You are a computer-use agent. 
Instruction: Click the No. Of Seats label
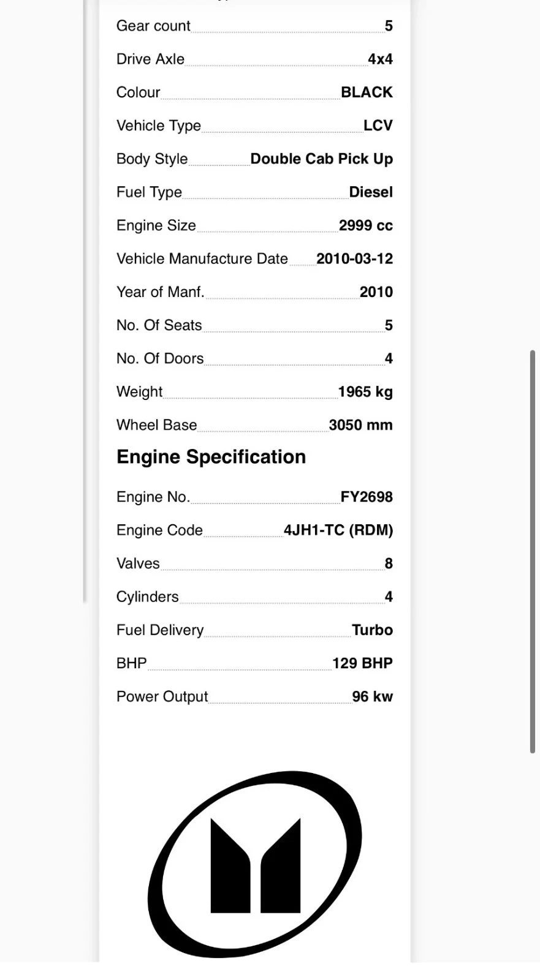[159, 325]
